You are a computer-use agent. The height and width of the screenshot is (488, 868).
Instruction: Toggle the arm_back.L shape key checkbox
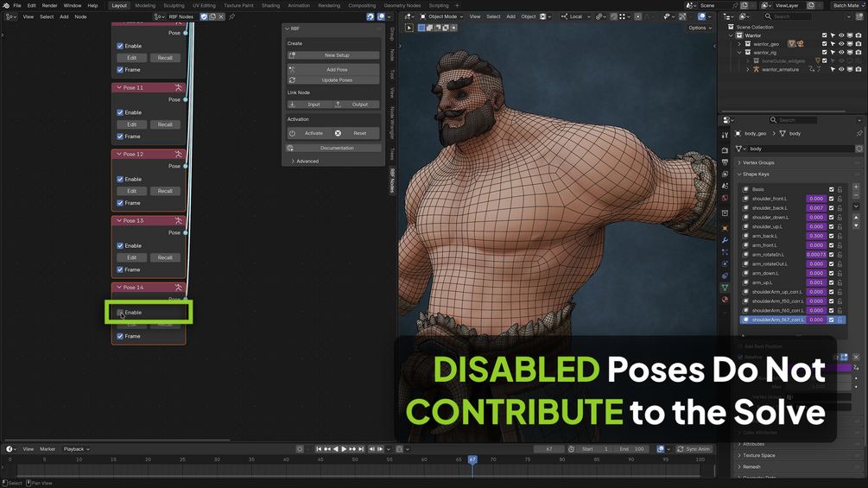tap(832, 236)
